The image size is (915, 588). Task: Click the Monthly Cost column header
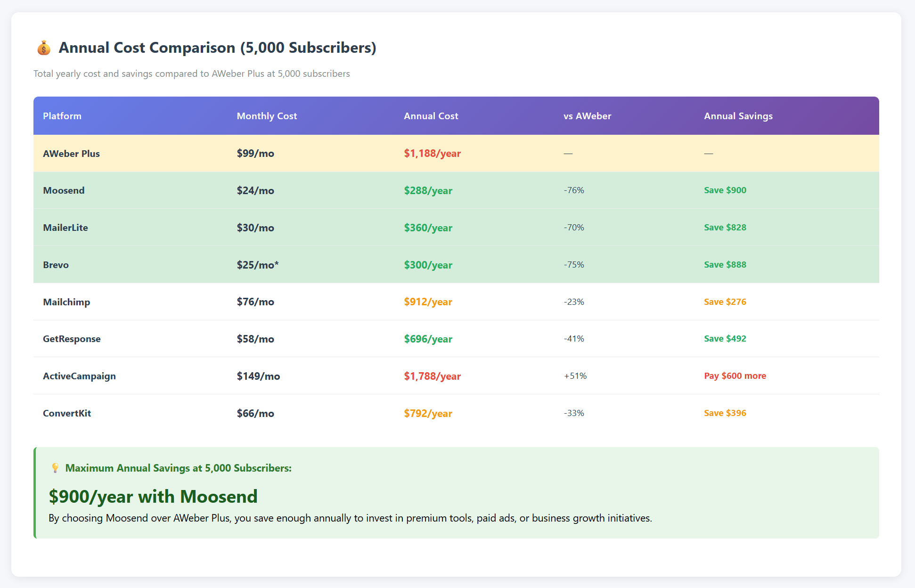click(267, 116)
